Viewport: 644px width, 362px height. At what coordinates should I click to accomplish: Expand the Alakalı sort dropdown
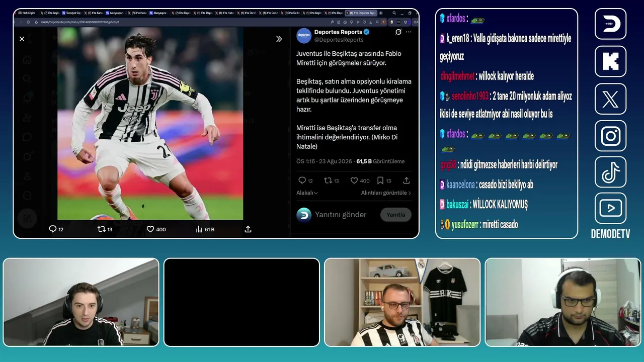[307, 193]
